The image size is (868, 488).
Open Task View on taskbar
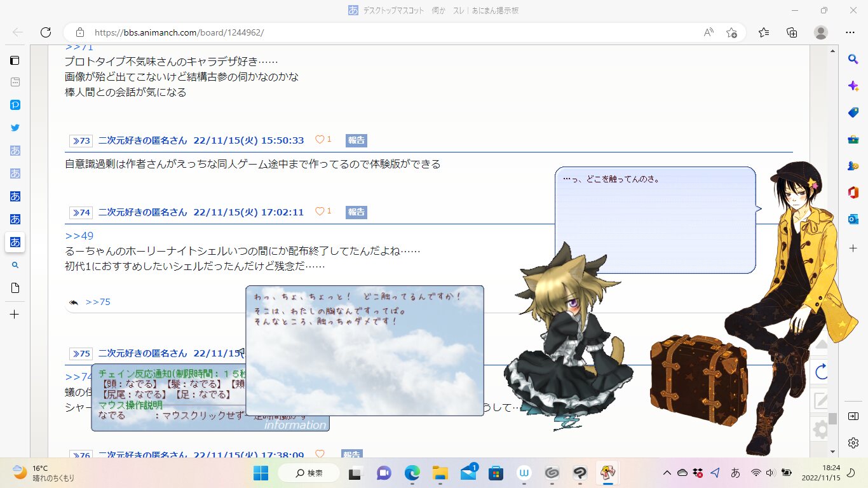[x=356, y=473]
